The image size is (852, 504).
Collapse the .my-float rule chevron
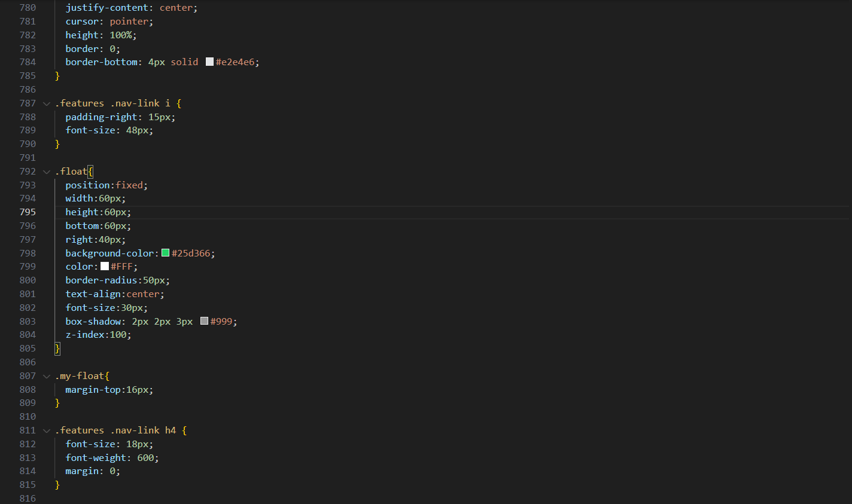pos(47,376)
